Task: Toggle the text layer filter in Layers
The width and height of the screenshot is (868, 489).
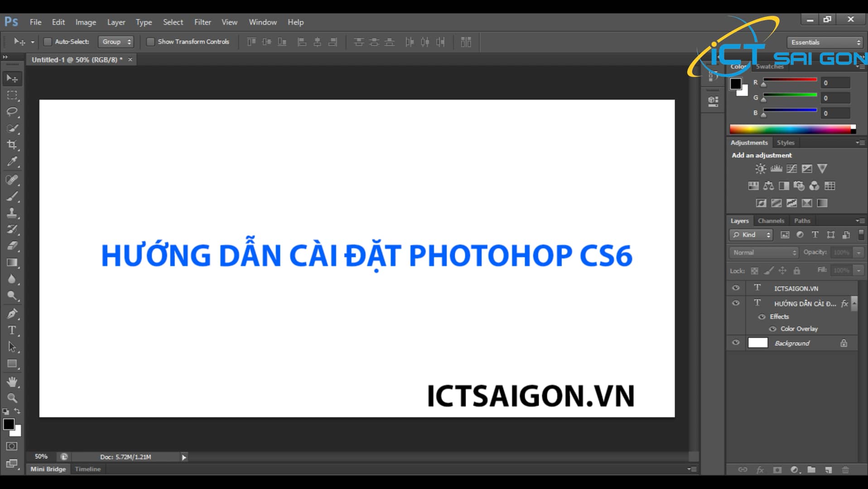Action: [815, 235]
